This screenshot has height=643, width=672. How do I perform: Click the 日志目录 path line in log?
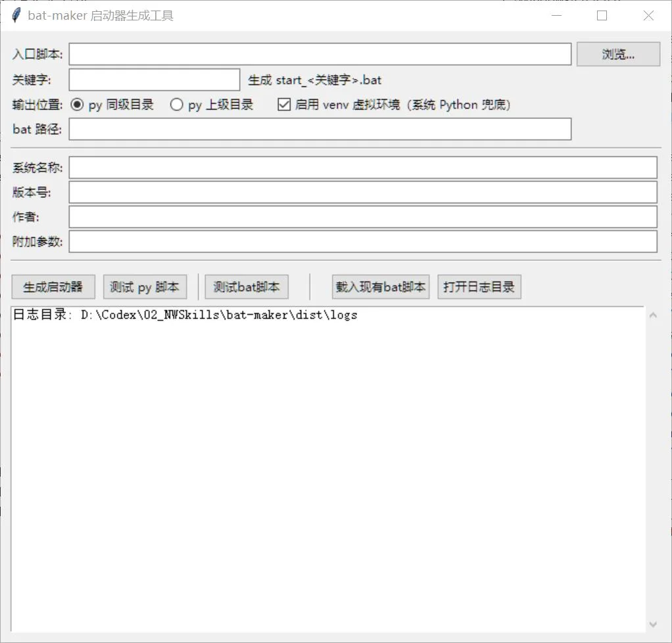(185, 315)
